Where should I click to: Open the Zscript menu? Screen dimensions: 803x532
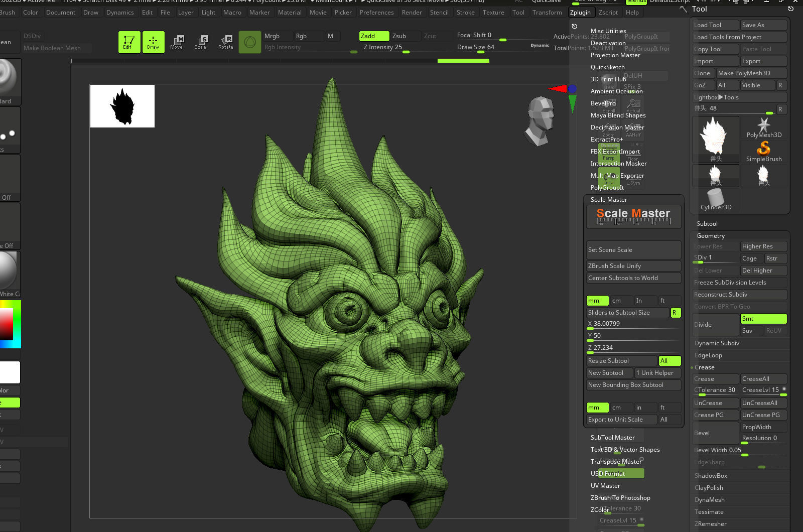608,13
